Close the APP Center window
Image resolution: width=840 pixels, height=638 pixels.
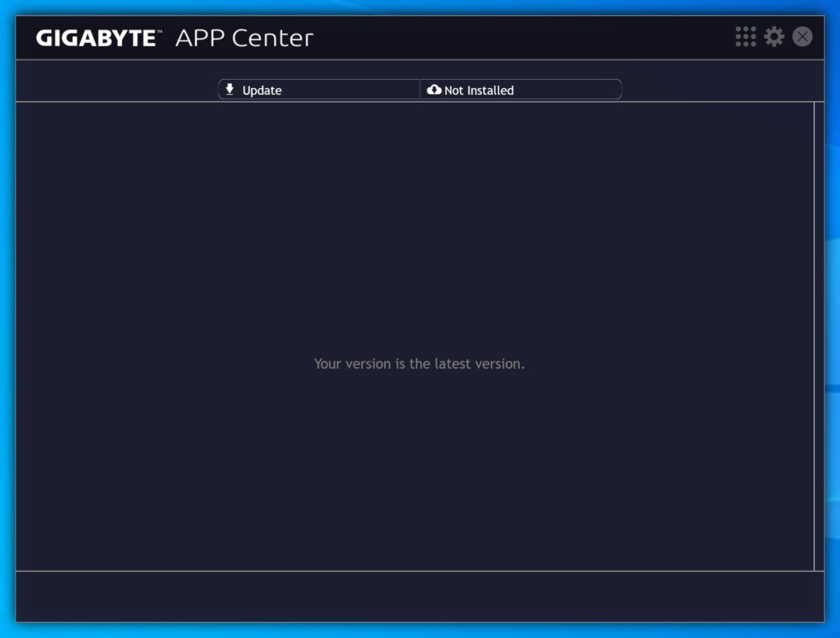tap(802, 37)
